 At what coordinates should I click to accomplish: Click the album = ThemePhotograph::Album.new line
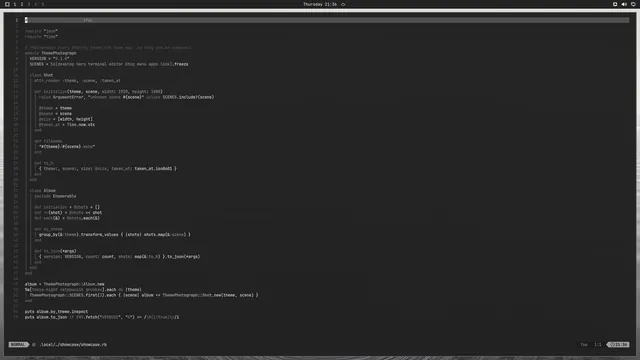click(64, 284)
